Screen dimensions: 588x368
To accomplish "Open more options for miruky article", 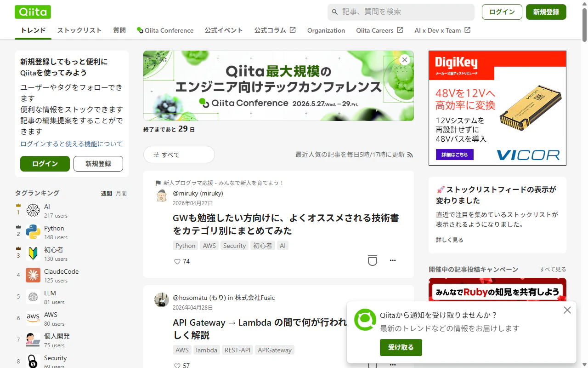I will 393,260.
